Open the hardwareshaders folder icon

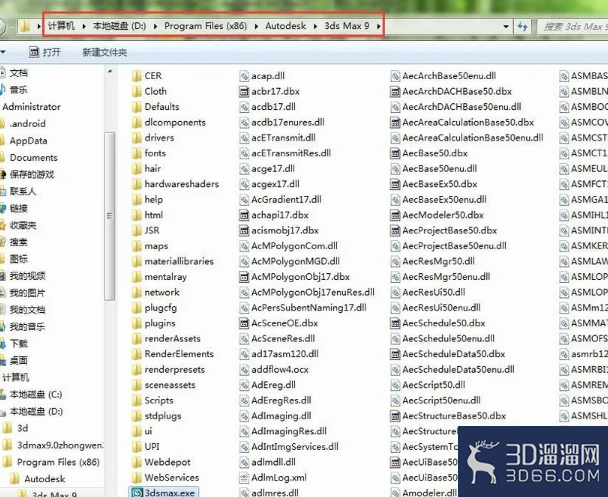coord(136,184)
